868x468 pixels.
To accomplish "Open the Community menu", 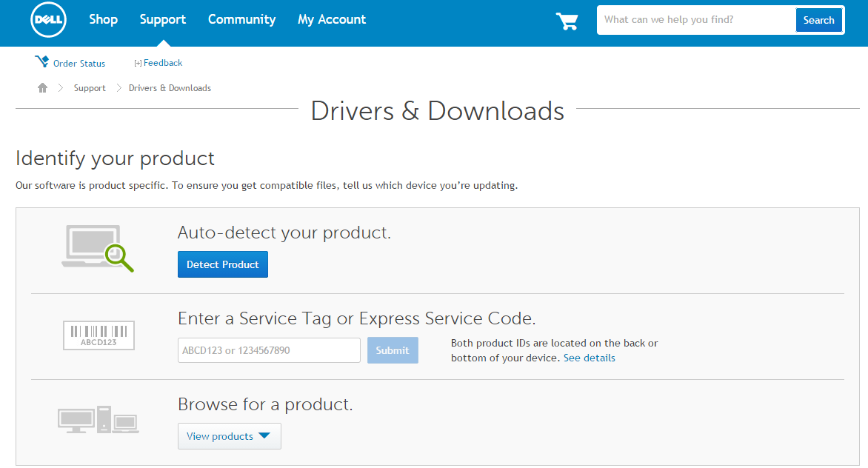I will point(242,19).
